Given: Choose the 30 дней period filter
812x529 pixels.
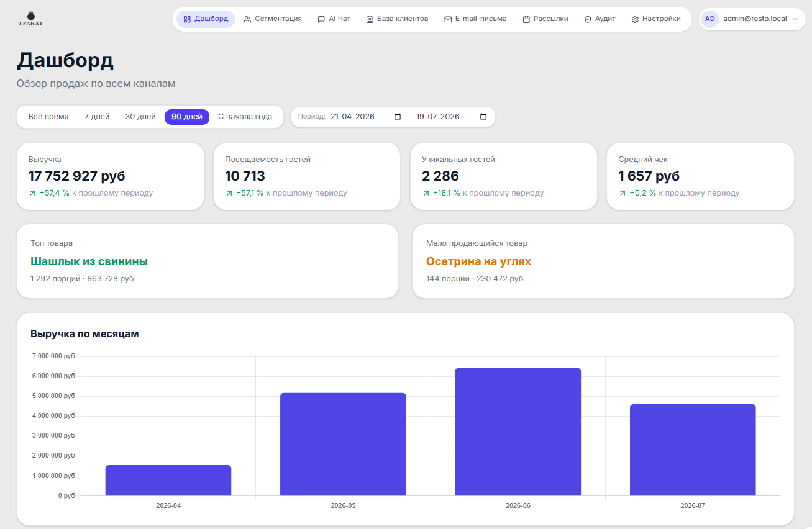Looking at the screenshot, I should pyautogui.click(x=140, y=117).
